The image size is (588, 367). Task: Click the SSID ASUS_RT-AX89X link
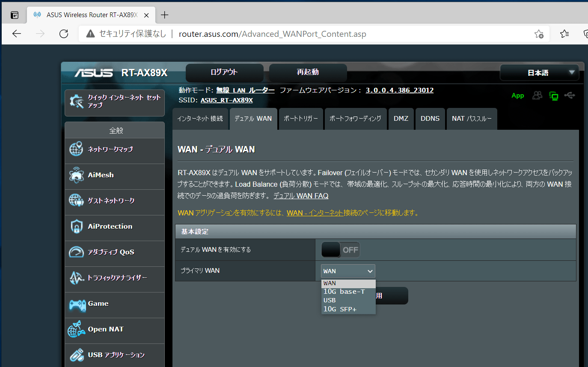[x=227, y=100]
